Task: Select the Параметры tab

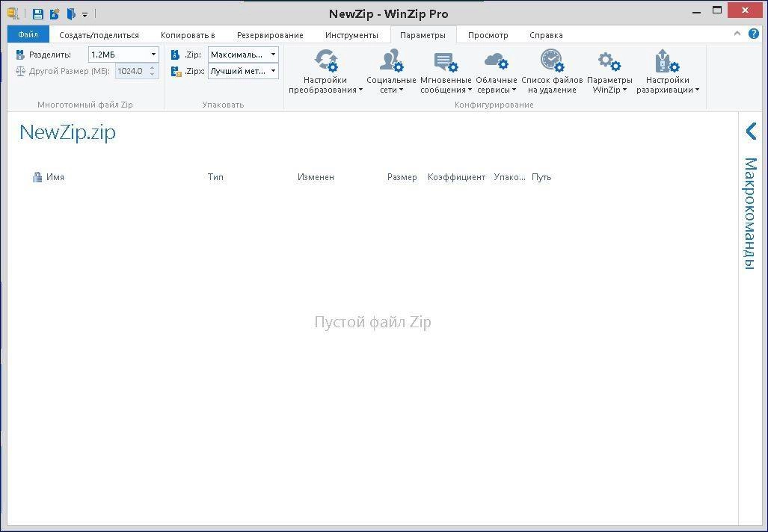Action: coord(423,35)
